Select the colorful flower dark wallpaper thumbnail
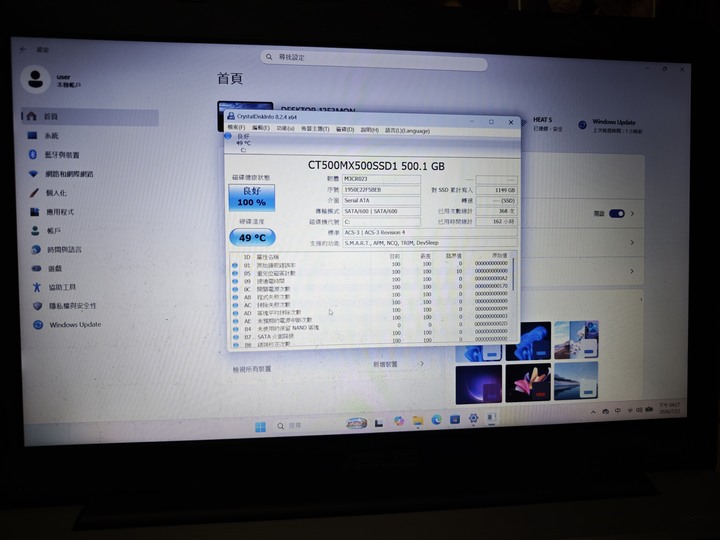 point(528,382)
